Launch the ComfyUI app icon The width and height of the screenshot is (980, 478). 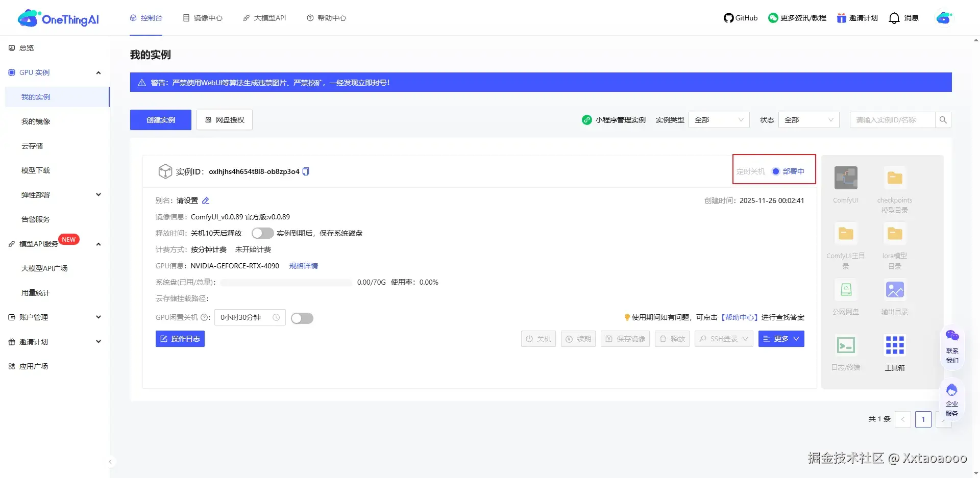coord(846,178)
